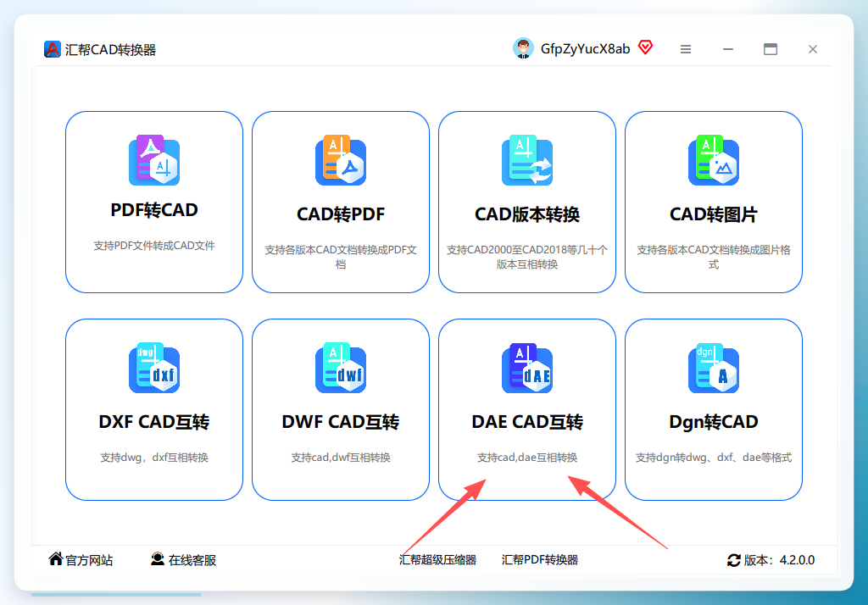
Task: Open the DXF CAD互转 title
Action: [154, 422]
